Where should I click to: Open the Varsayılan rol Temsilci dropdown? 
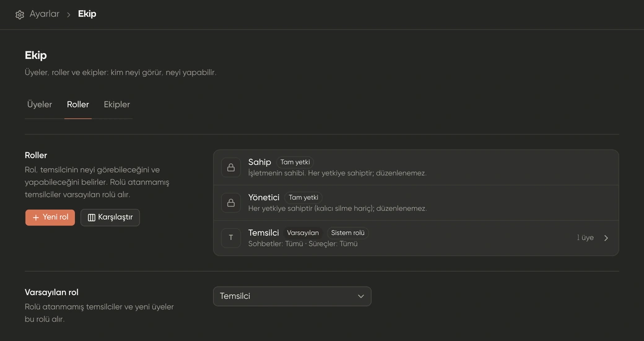[x=292, y=296]
